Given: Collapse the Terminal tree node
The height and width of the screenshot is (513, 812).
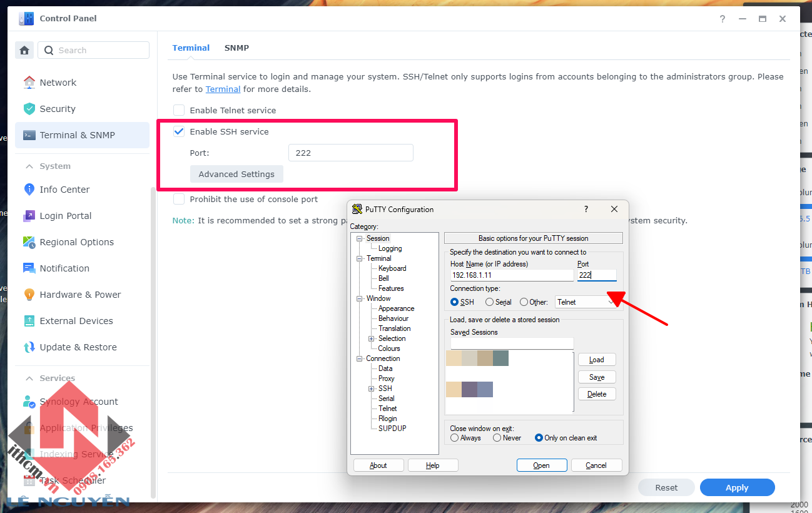Looking at the screenshot, I should tap(360, 258).
